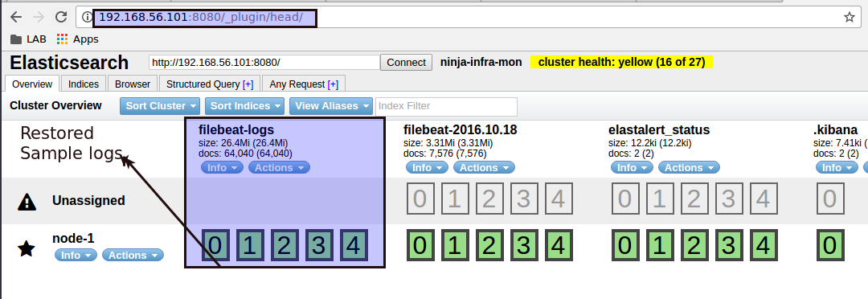The width and height of the screenshot is (868, 299).
Task: Click the .kibana index name
Action: point(835,130)
